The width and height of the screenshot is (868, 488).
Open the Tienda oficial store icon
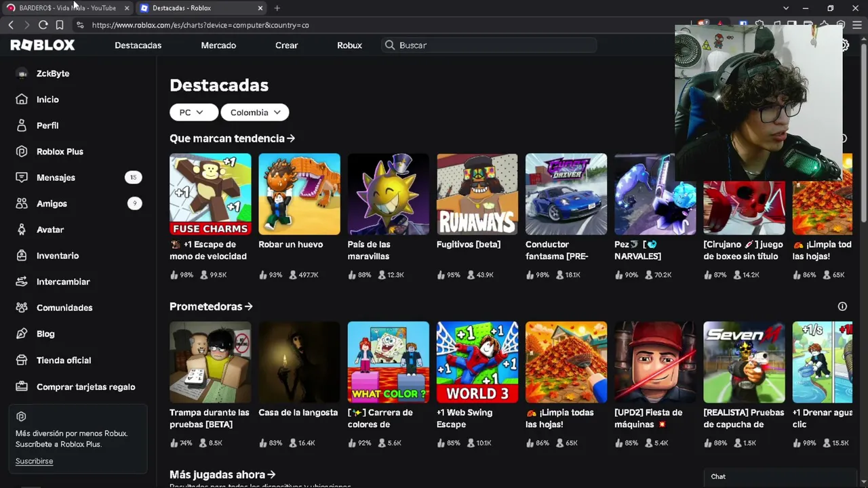tap(22, 360)
